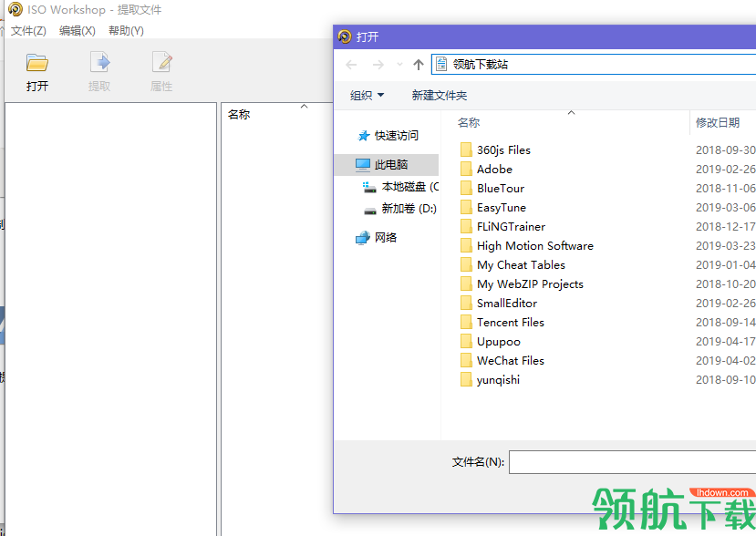Select the My Cheat Tables folder name

[x=521, y=265]
